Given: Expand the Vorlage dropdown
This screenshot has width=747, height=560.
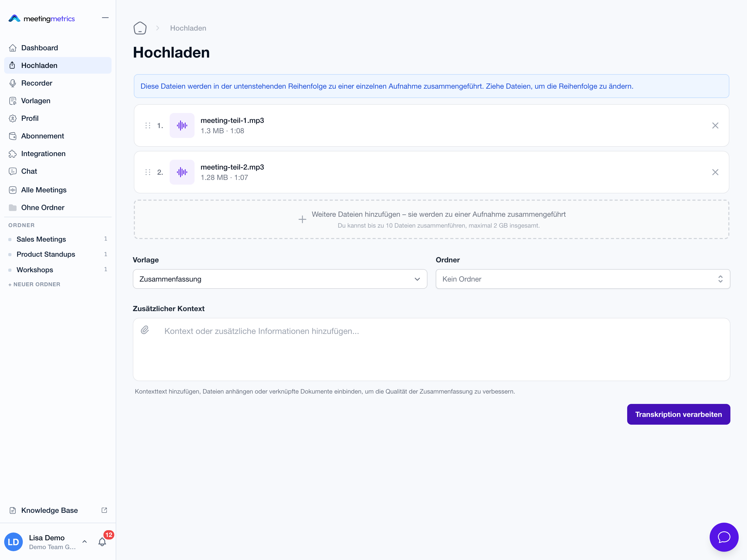Looking at the screenshot, I should pyautogui.click(x=280, y=279).
